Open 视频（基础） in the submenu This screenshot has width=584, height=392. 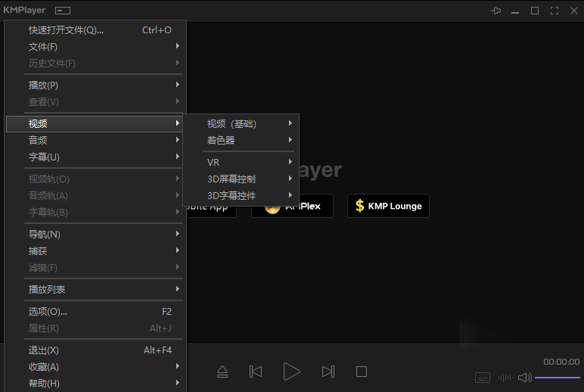[x=241, y=123]
